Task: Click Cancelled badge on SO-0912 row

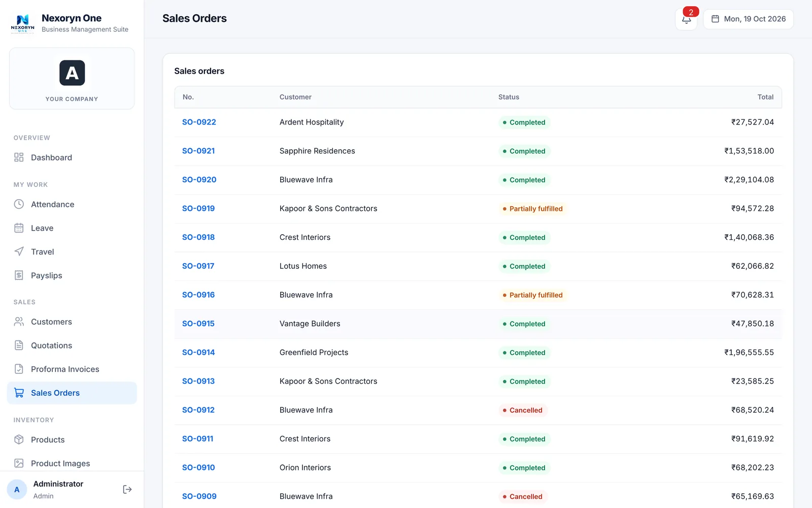Action: coord(523,410)
